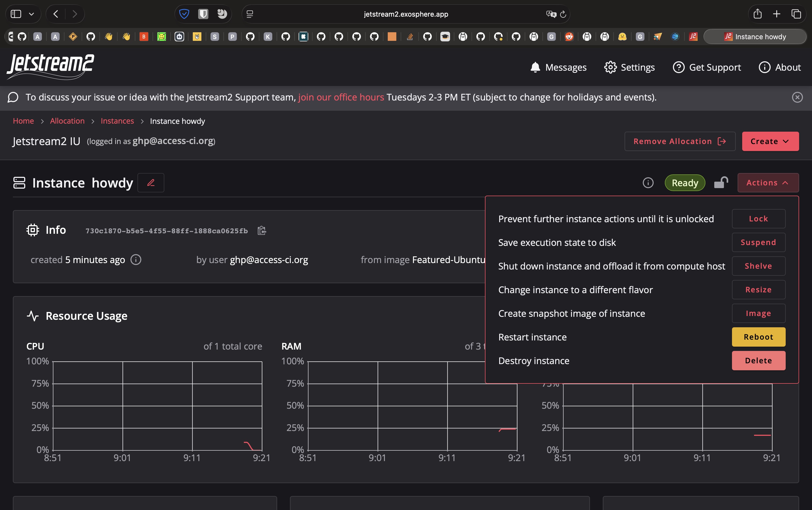Viewport: 812px width, 510px height.
Task: Go to Instances breadcrumb
Action: [117, 121]
